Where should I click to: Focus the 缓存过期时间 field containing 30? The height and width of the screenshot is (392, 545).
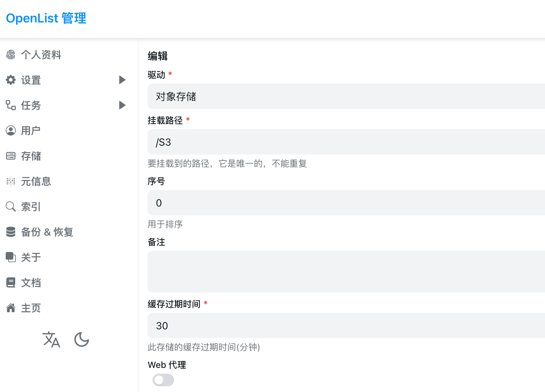click(x=346, y=326)
